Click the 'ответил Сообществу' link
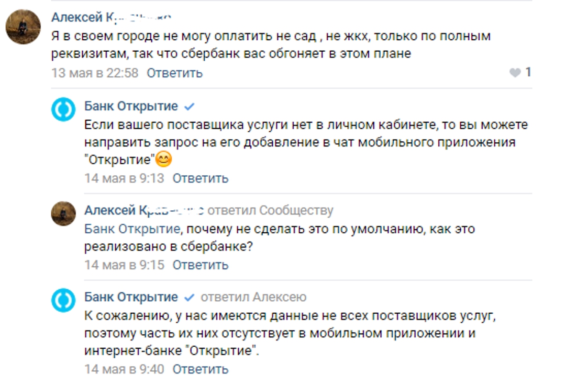The height and width of the screenshot is (375, 588). (x=270, y=211)
